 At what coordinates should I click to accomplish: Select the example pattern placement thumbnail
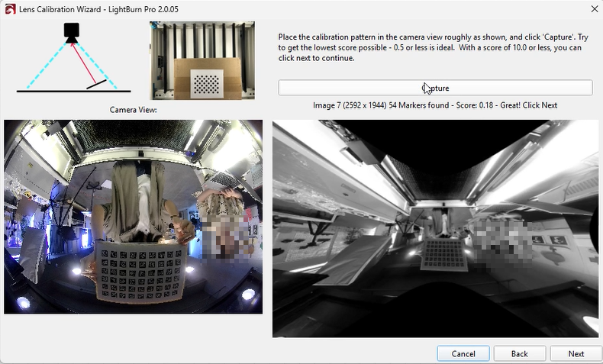[x=202, y=61]
